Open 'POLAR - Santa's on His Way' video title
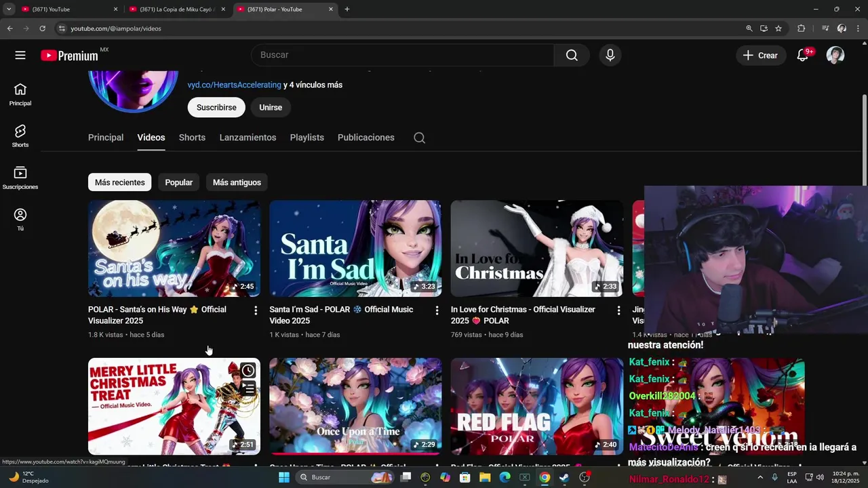This screenshot has width=868, height=488. (x=157, y=315)
